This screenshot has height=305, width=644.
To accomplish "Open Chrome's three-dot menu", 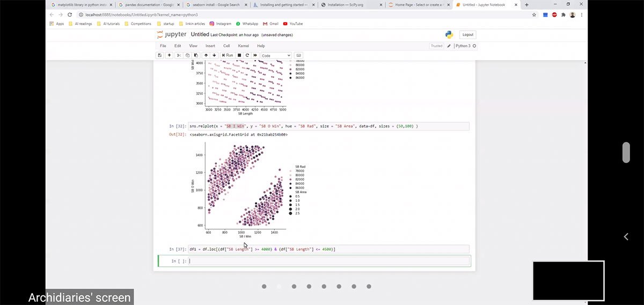I will (x=582, y=14).
